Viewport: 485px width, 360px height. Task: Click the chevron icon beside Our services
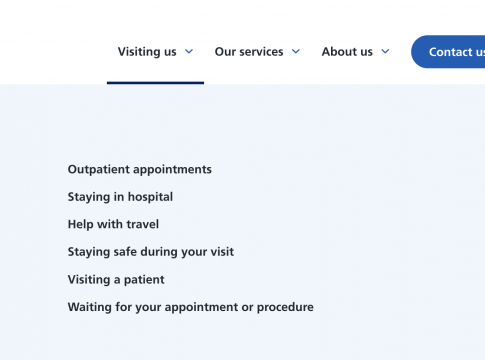tap(296, 51)
